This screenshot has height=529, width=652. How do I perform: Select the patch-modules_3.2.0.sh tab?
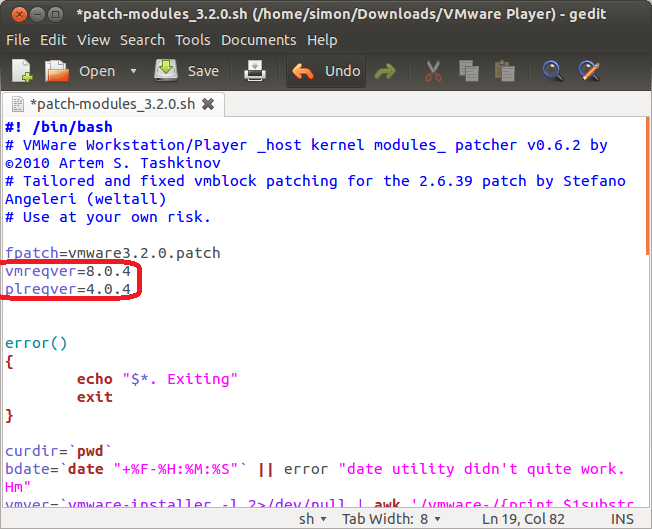click(112, 104)
